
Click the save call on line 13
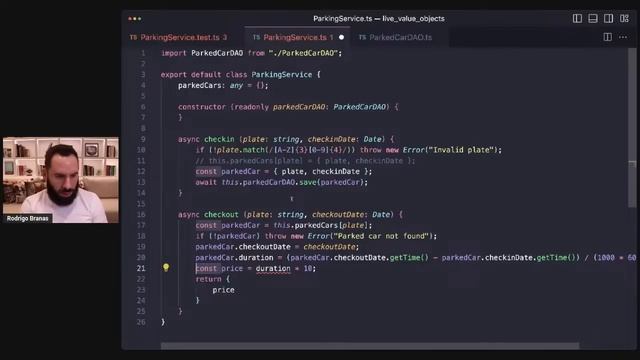click(308, 182)
